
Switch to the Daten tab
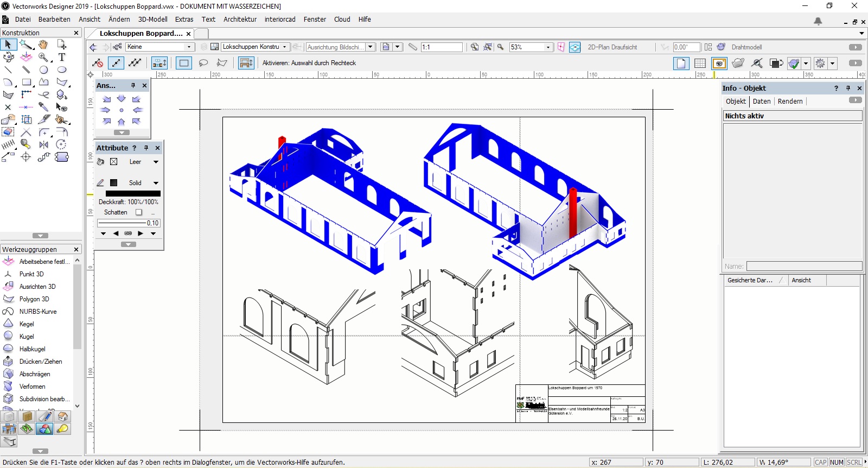coord(762,102)
